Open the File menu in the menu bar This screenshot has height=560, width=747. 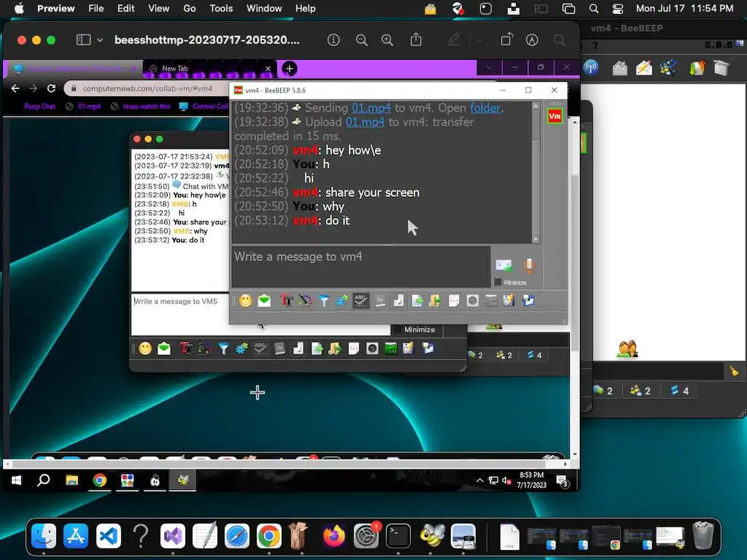click(x=96, y=8)
